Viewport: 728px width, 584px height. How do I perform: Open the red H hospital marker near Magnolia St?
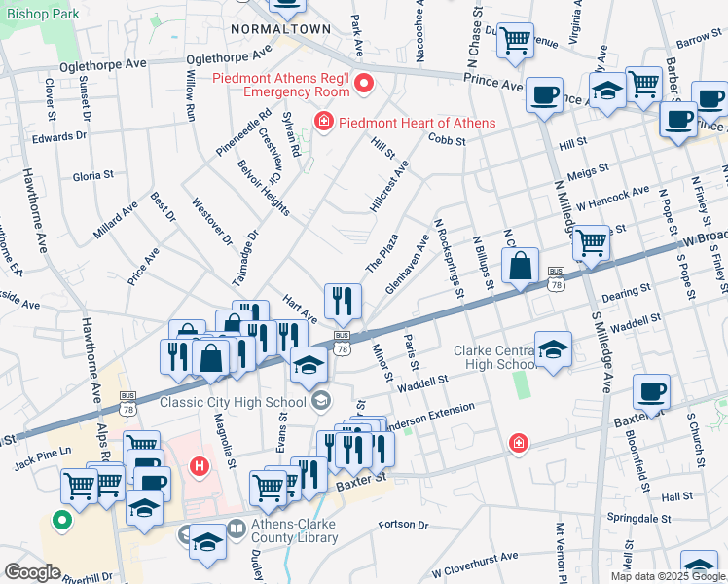coord(200,466)
